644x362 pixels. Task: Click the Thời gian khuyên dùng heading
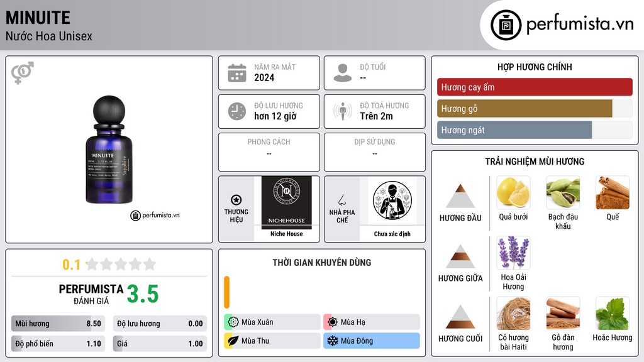coord(322,263)
